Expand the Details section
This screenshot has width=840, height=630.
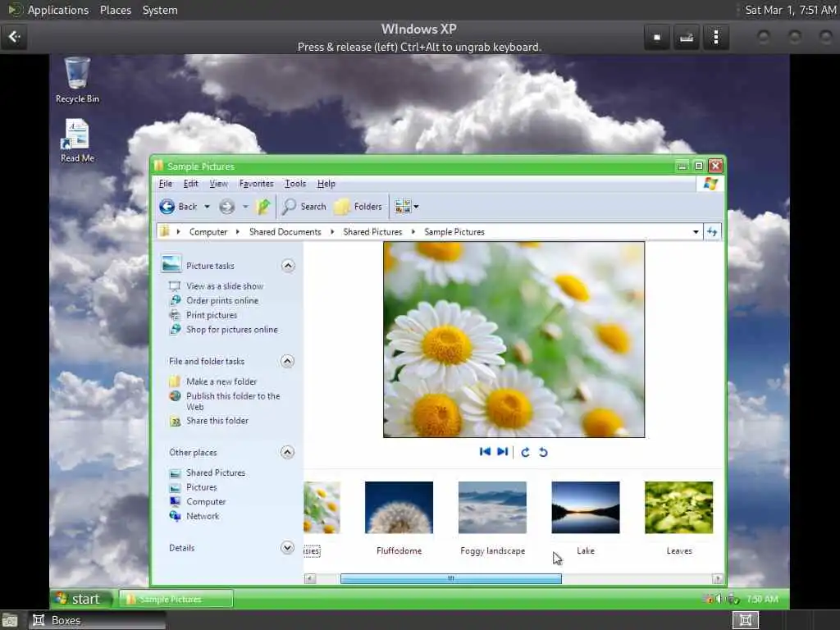click(x=288, y=547)
